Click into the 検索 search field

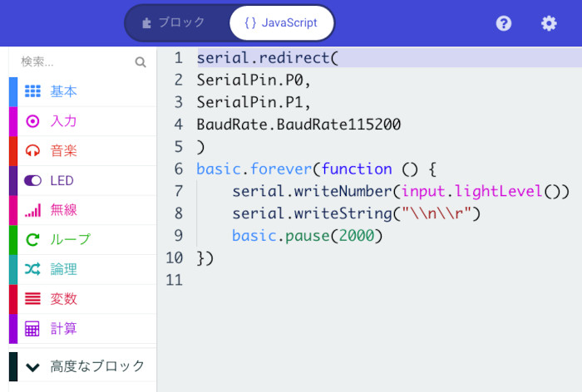point(82,61)
